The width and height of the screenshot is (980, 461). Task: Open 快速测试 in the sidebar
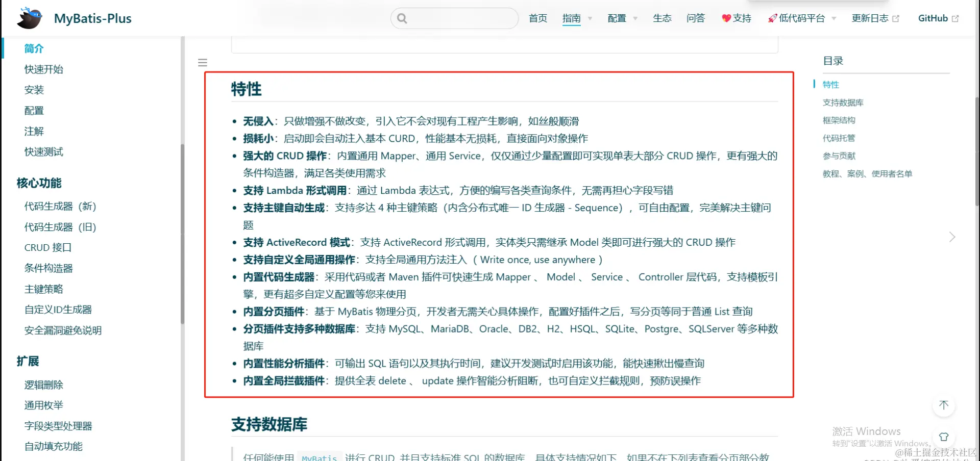44,152
